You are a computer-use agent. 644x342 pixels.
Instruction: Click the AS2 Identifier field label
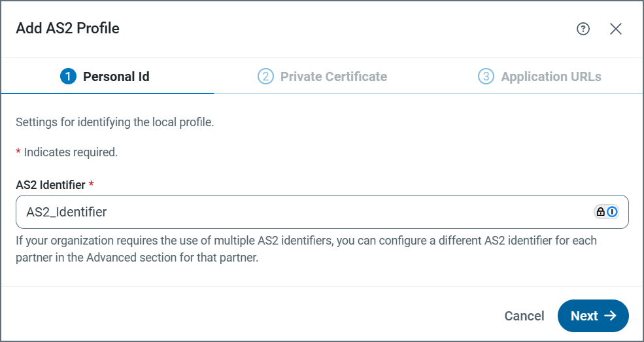pyautogui.click(x=50, y=185)
